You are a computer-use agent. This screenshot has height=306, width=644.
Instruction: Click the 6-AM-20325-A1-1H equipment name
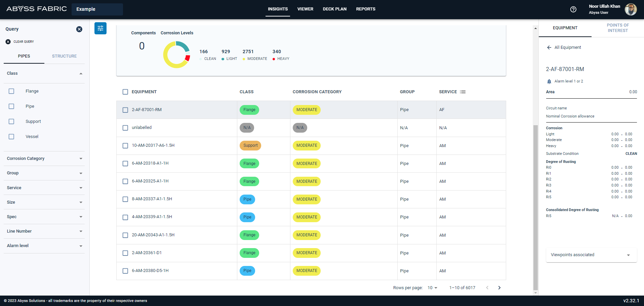click(x=150, y=181)
